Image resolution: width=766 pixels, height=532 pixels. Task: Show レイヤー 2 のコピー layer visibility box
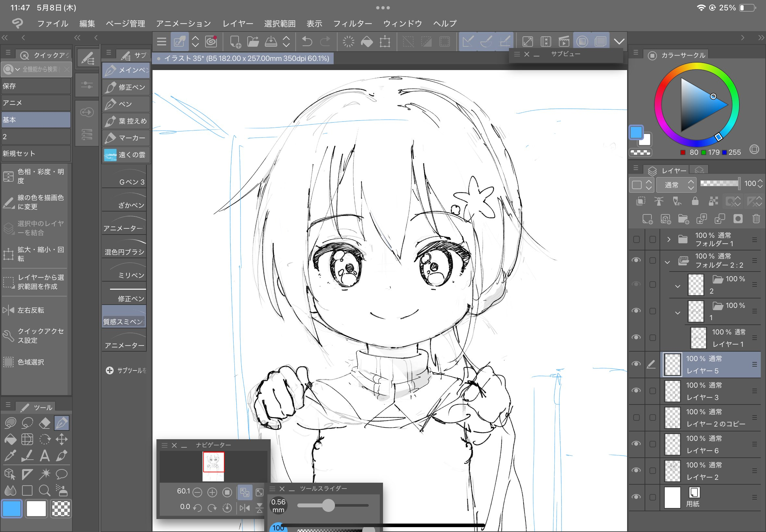click(636, 417)
